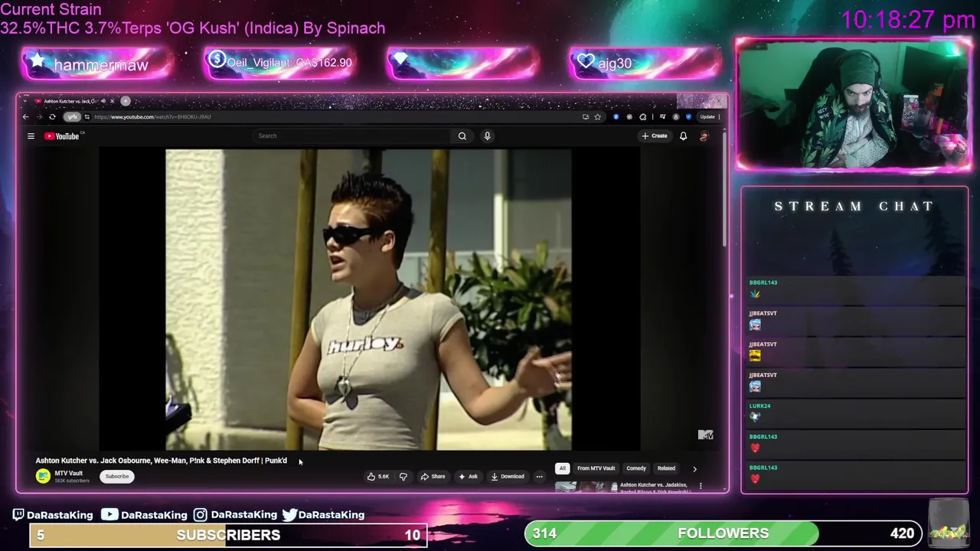Share the Punk'd video
This screenshot has width=980, height=551.
pos(433,477)
